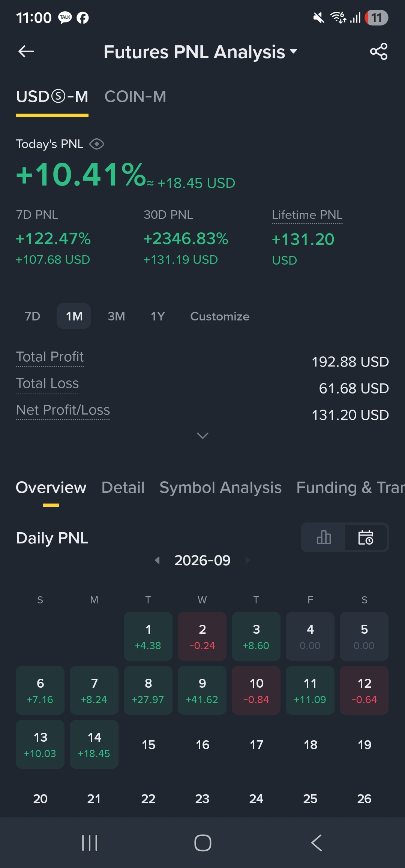Switch Daily PNL to calendar view
The image size is (405, 868).
click(366, 537)
